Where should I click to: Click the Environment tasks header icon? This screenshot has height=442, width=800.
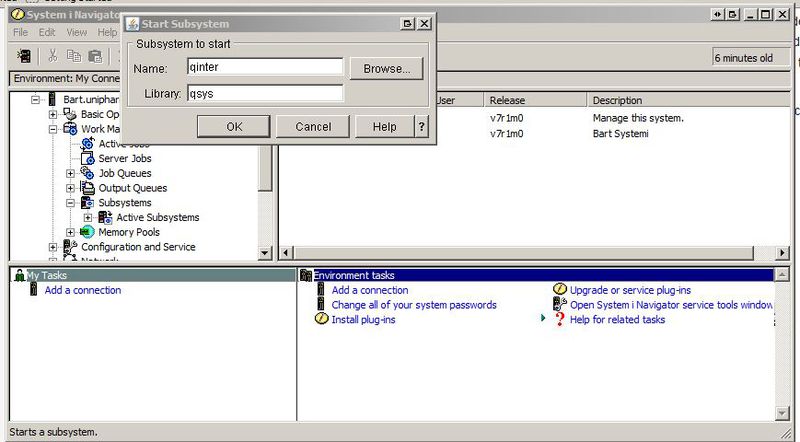pos(306,276)
